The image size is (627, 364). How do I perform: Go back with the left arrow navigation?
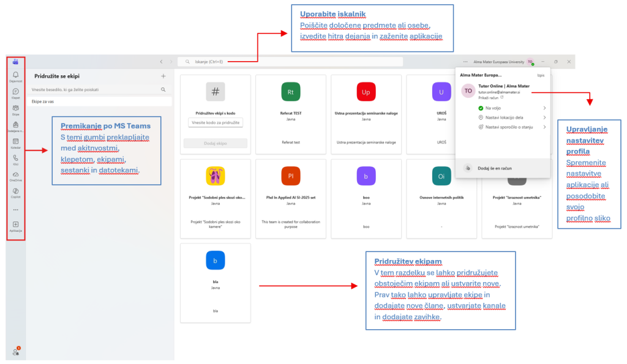coord(161,62)
